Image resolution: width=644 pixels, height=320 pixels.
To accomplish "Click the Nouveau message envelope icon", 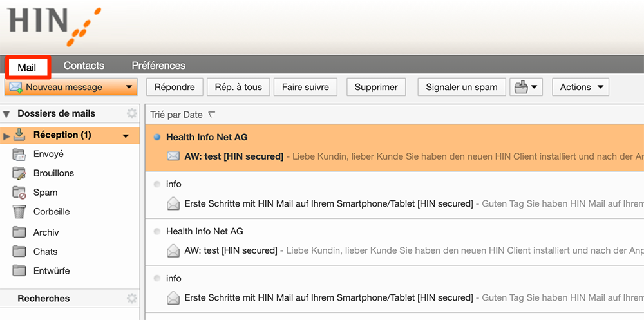I will click(x=15, y=87).
